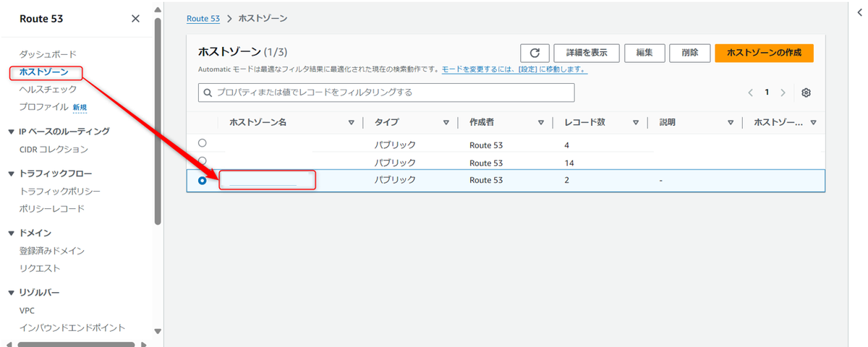Click into the record filter search field

[386, 93]
